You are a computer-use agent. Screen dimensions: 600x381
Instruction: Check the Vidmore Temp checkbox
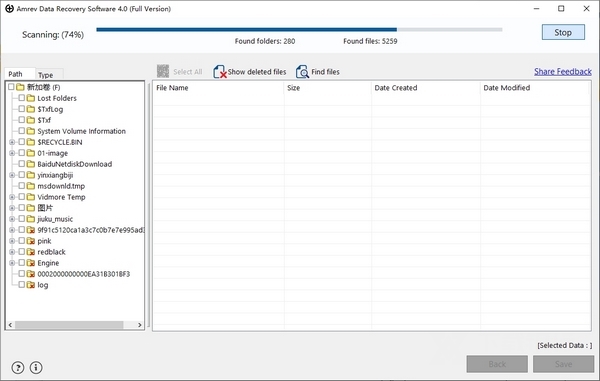(x=22, y=197)
